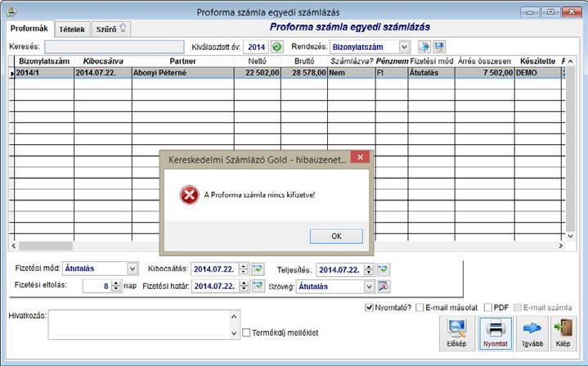Toggle the E-mail számla checkbox

pos(518,307)
